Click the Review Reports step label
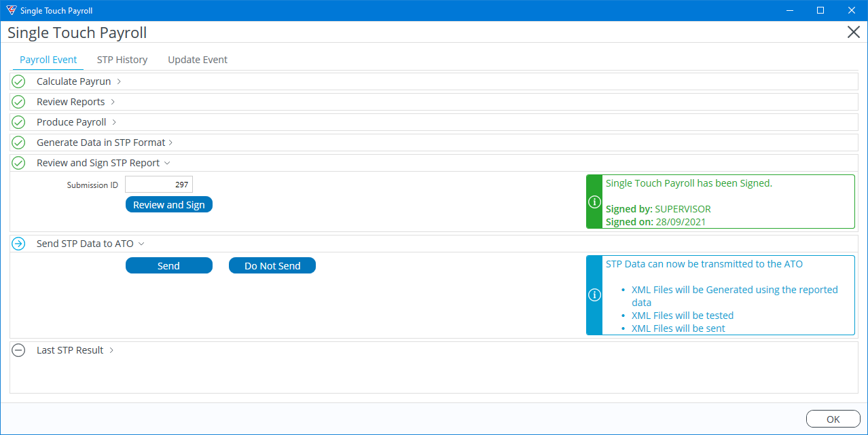868x435 pixels. 71,102
